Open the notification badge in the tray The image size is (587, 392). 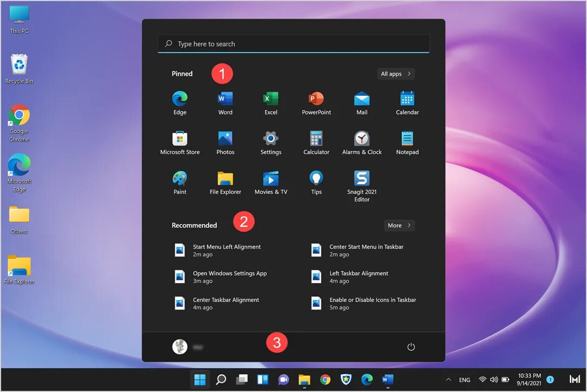click(550, 380)
